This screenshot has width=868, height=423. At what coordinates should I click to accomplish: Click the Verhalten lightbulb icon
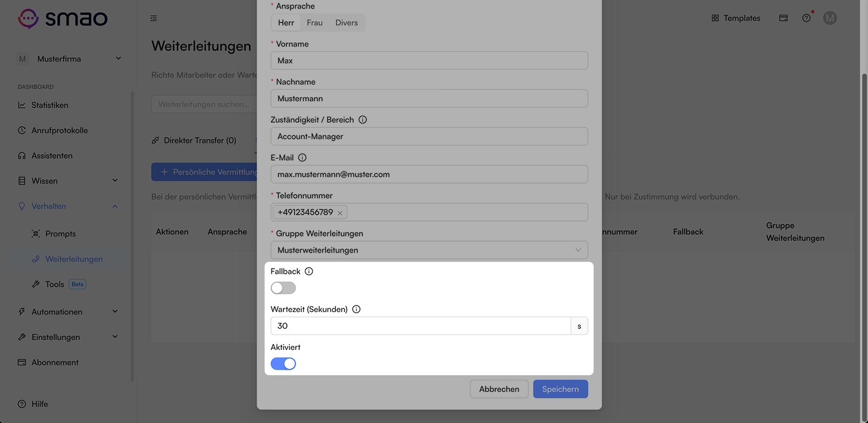[x=22, y=206]
